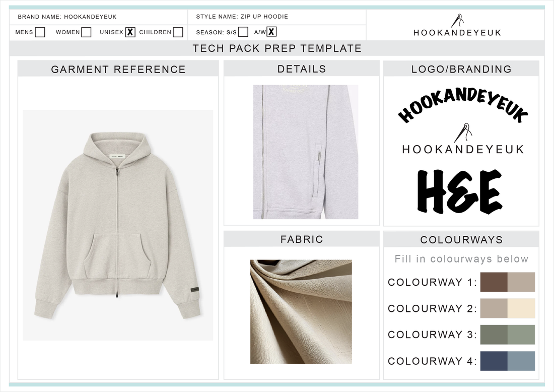
Task: Click the bold H&E logo
Action: (460, 192)
